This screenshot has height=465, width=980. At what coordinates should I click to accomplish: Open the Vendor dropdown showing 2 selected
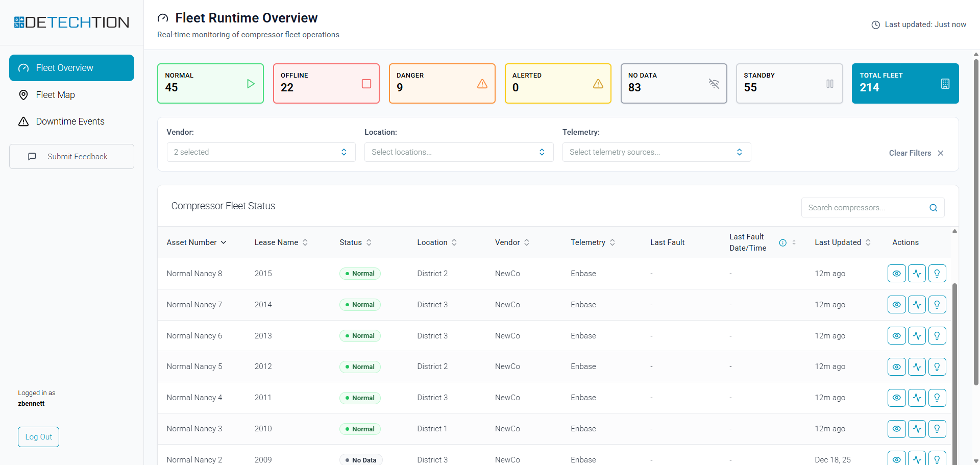pos(261,152)
